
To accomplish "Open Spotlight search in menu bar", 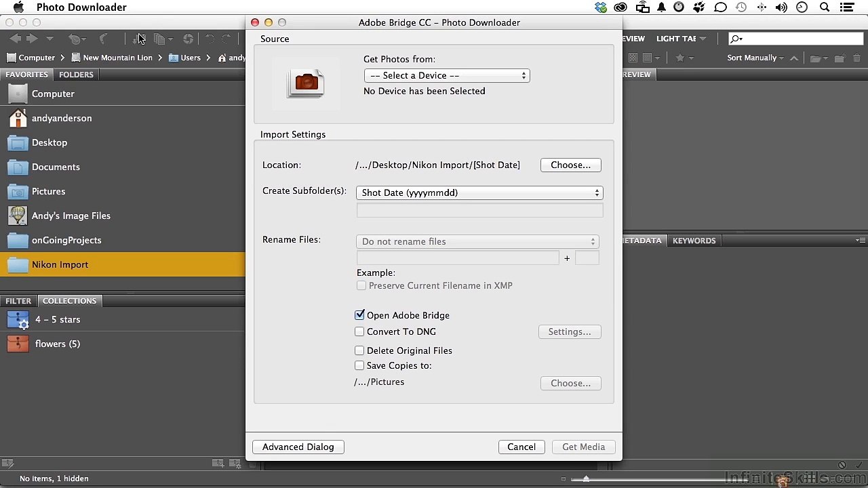I will click(825, 7).
